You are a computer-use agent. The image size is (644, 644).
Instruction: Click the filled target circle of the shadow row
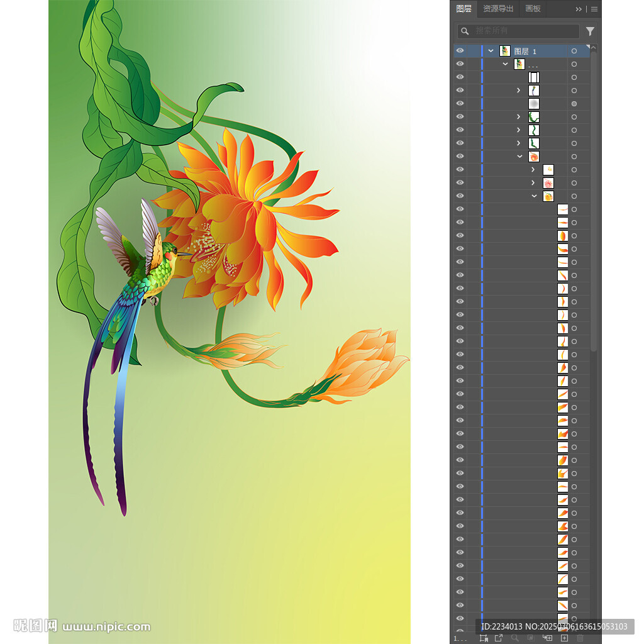[574, 104]
